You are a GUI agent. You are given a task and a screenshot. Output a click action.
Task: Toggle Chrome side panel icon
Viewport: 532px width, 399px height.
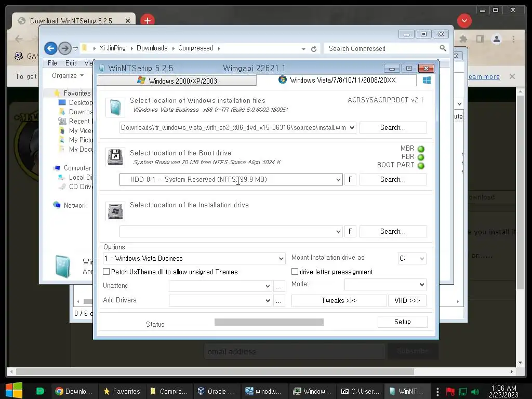(480, 39)
